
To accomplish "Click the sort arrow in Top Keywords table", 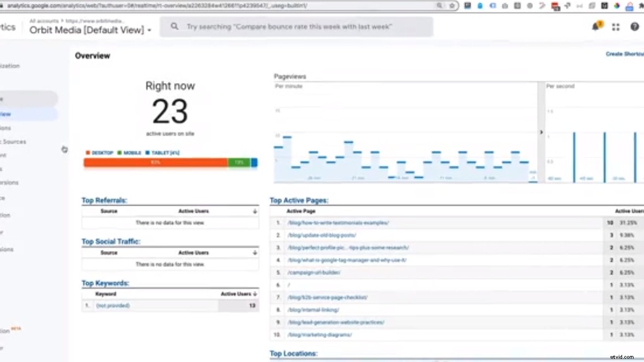I will coord(254,294).
